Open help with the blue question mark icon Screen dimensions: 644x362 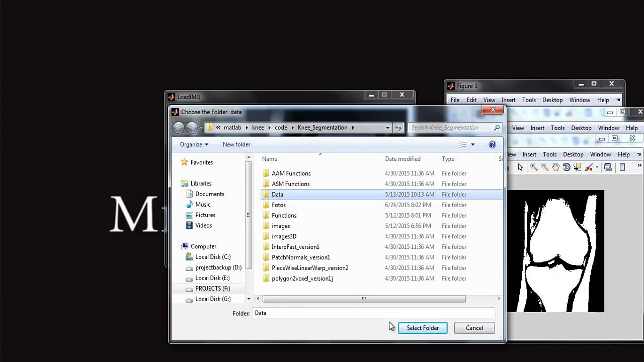click(x=492, y=145)
